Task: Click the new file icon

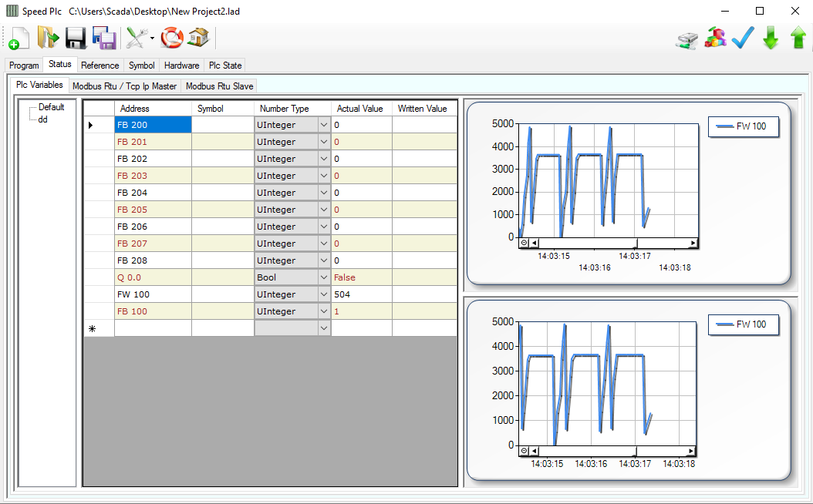Action: [x=19, y=38]
